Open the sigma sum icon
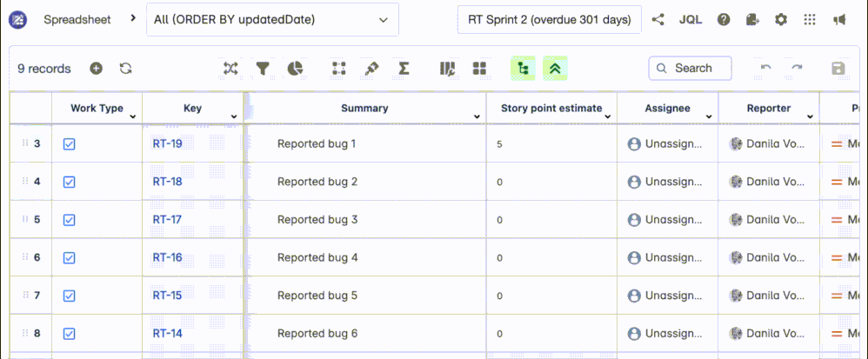 404,69
